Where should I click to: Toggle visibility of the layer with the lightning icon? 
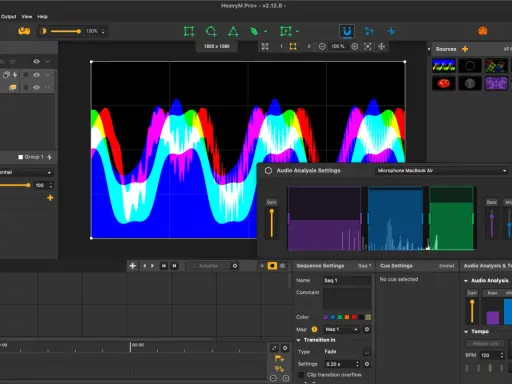(x=36, y=75)
